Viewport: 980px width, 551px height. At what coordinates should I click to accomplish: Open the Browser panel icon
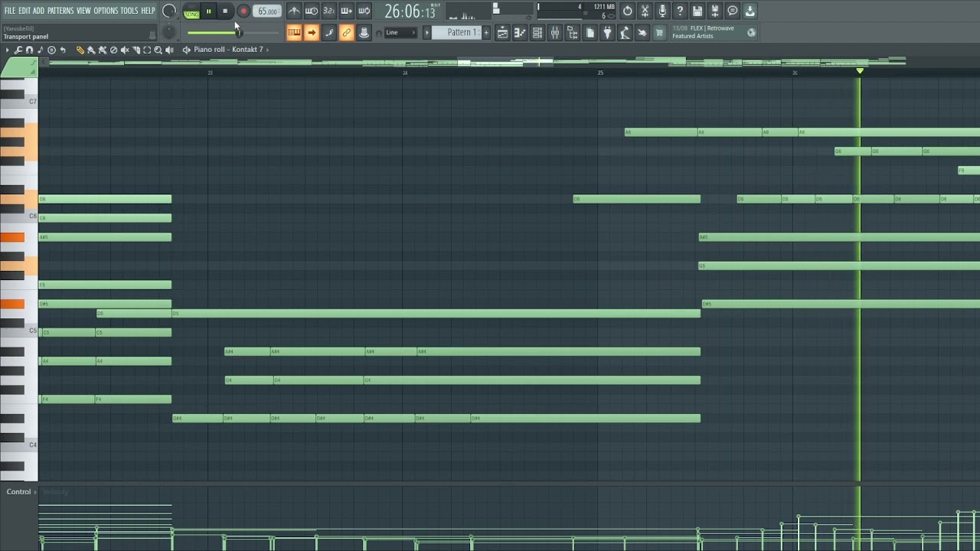573,32
